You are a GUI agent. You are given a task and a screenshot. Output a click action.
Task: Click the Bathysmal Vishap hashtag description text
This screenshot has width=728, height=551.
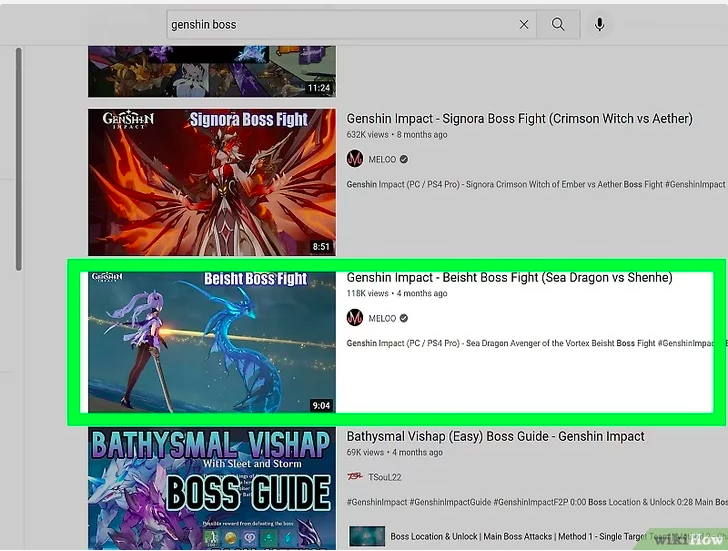coord(536,502)
